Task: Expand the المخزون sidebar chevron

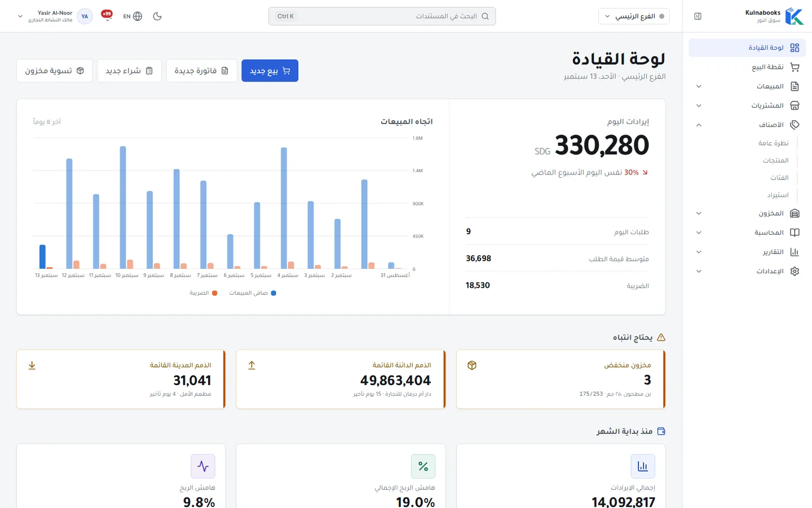Action: 699,213
